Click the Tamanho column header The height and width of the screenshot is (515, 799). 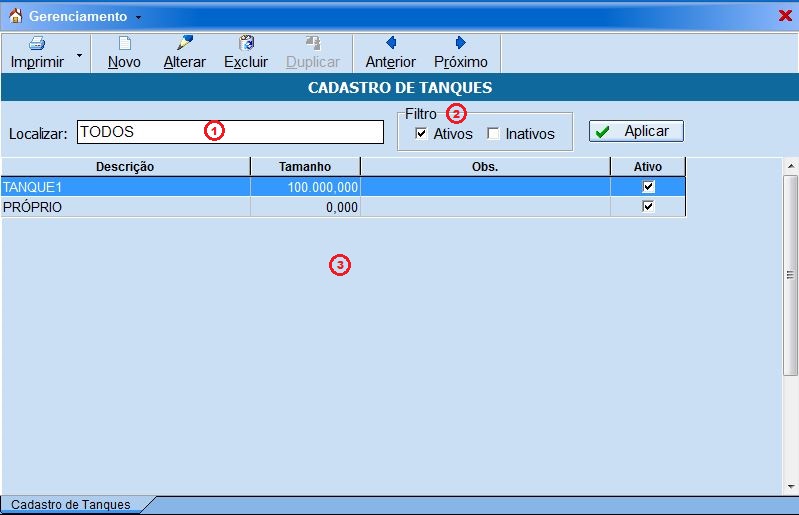point(305,167)
